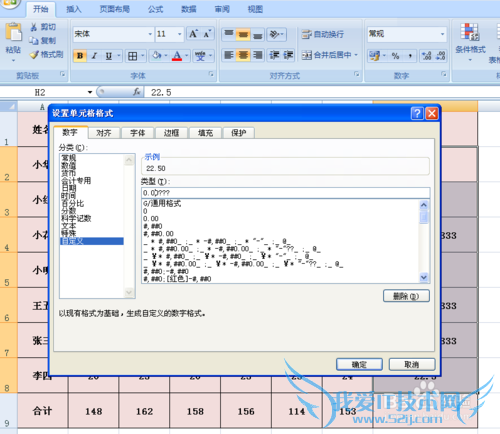The height and width of the screenshot is (434, 500).
Task: Expand the font color dropdown arrow
Action: (x=187, y=56)
